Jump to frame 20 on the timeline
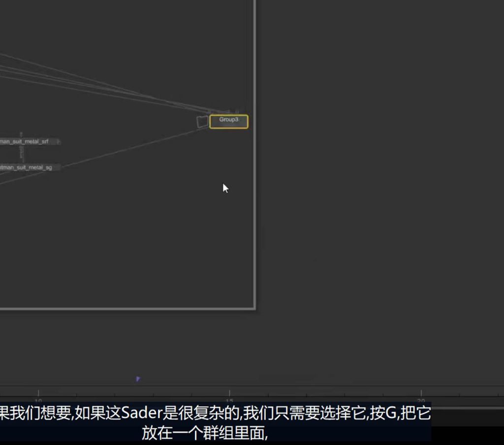 [x=421, y=393]
